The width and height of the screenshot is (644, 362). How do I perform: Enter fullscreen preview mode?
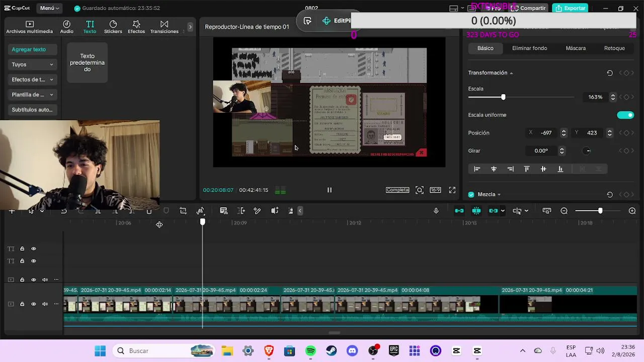452,190
